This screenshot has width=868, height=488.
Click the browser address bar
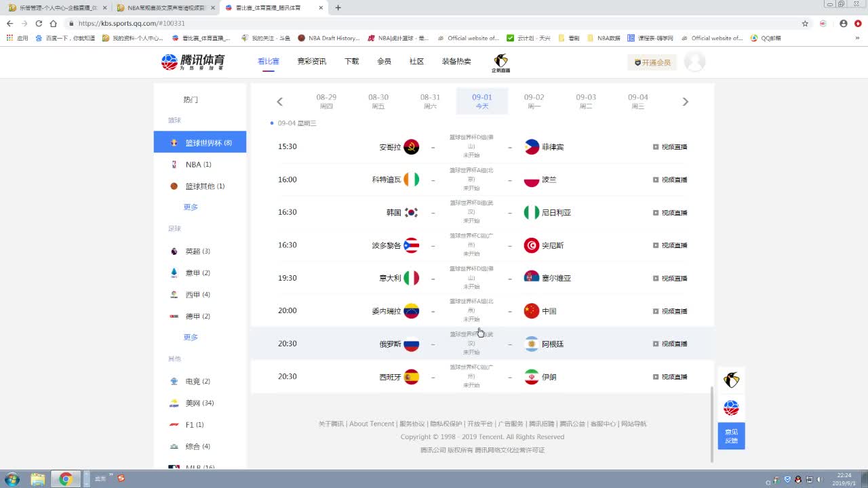click(434, 23)
